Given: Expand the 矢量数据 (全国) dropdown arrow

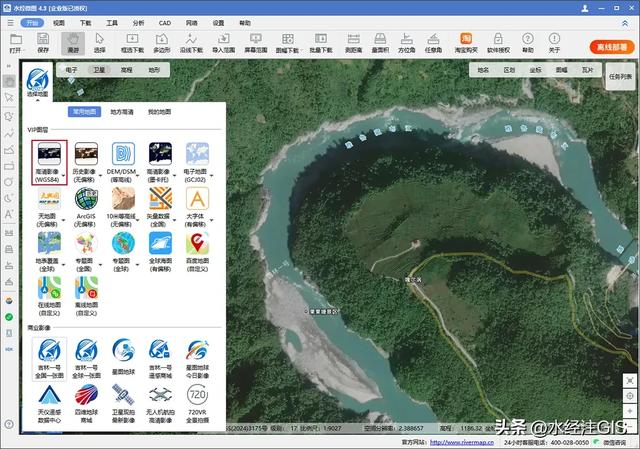Looking at the screenshot, I should click(x=174, y=221).
